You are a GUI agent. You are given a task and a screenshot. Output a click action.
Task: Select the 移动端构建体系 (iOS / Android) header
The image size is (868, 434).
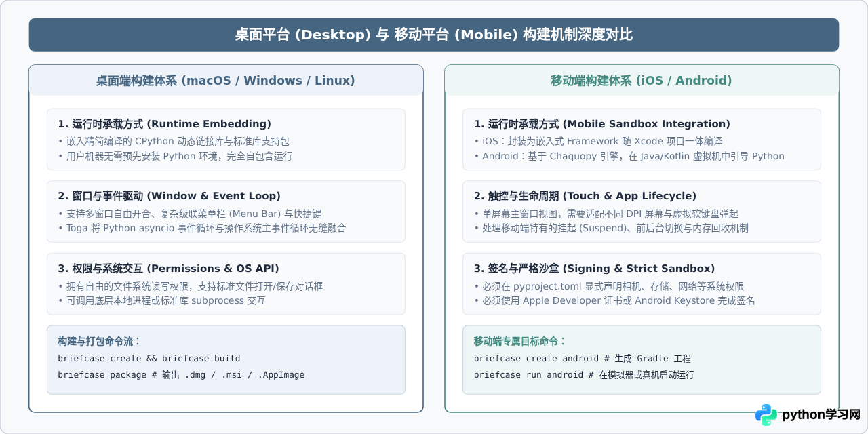click(642, 81)
